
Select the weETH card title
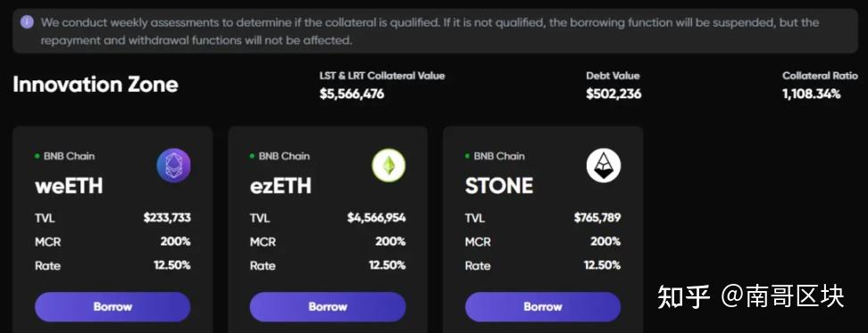(x=69, y=186)
